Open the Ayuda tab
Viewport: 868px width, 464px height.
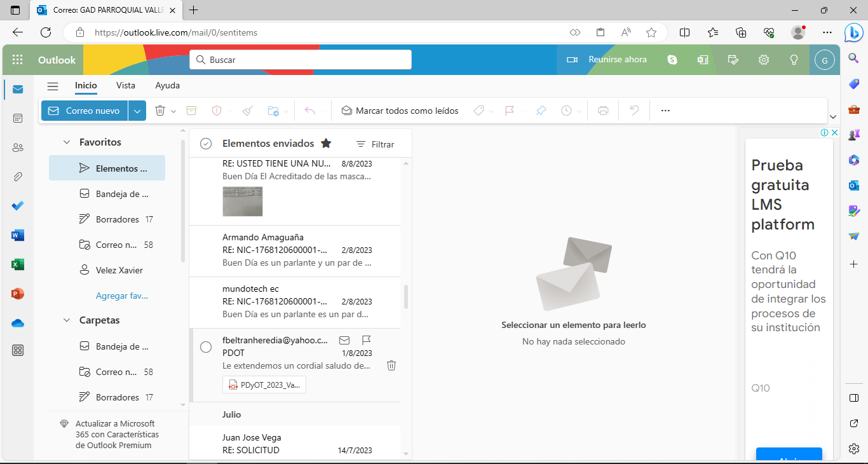tap(167, 85)
